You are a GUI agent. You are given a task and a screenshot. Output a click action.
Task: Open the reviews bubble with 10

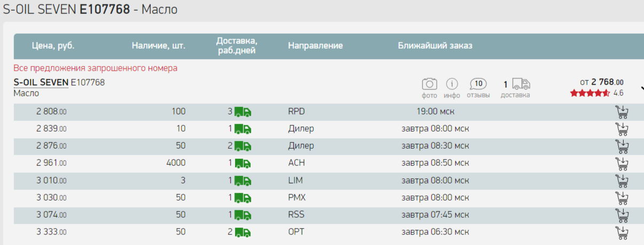tap(478, 84)
